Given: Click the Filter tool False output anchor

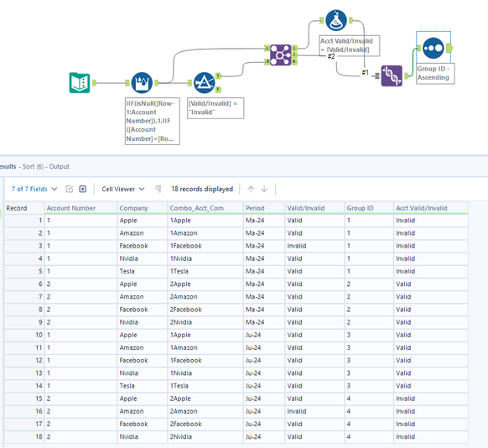Looking at the screenshot, I should [x=219, y=90].
